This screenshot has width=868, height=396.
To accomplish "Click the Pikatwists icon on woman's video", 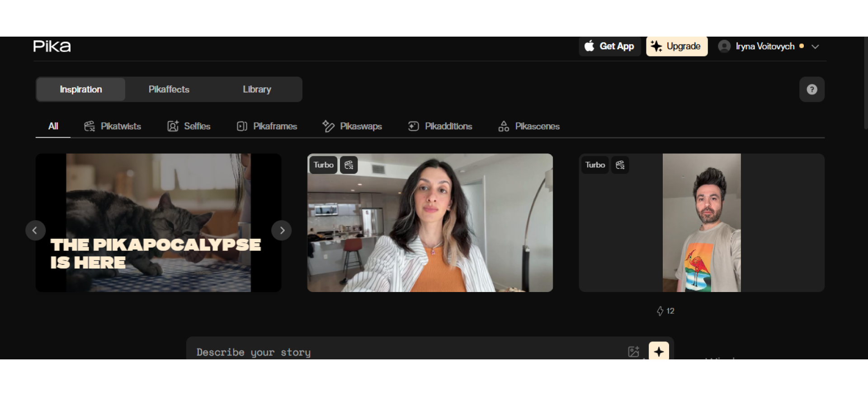I will click(349, 165).
